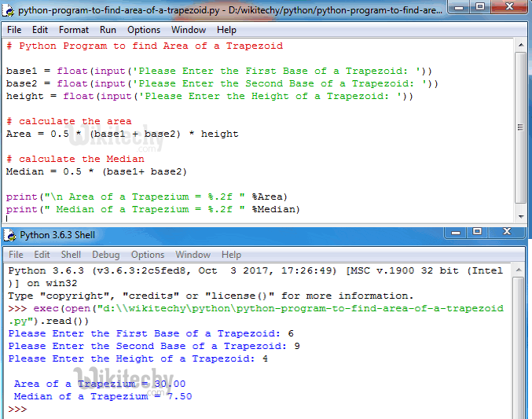Click editor scrollbar up arrow
The image size is (532, 419).
(521, 45)
